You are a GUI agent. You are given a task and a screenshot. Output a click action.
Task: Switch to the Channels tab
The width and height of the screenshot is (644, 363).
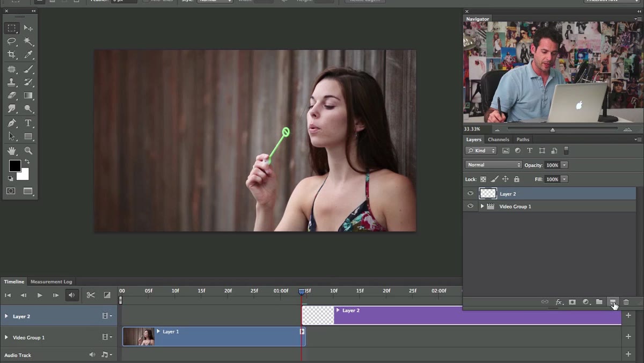point(499,140)
